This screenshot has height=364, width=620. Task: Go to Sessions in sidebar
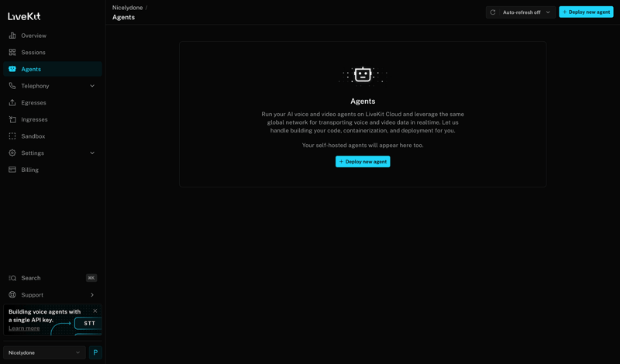pos(53,52)
